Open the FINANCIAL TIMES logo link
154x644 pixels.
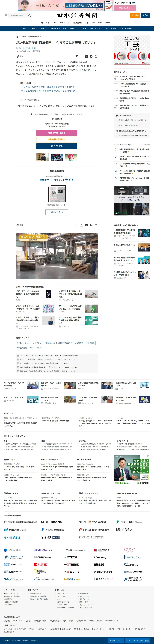coord(91,537)
